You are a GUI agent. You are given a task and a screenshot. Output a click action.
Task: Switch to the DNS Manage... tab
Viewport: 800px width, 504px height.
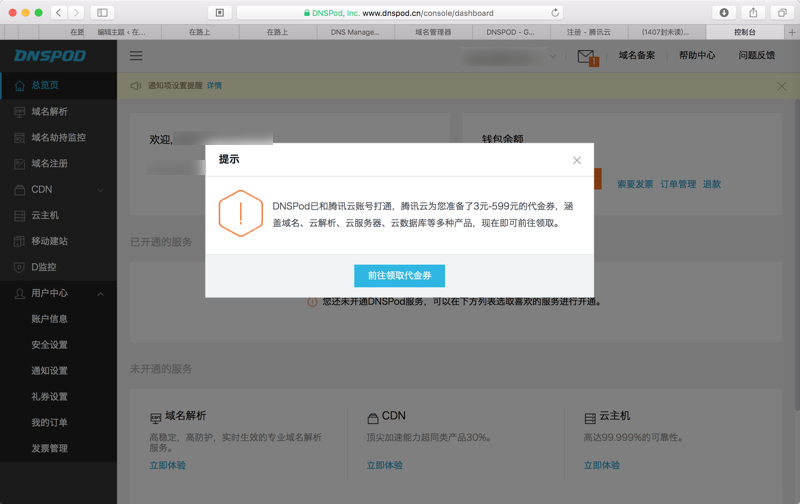coord(355,32)
